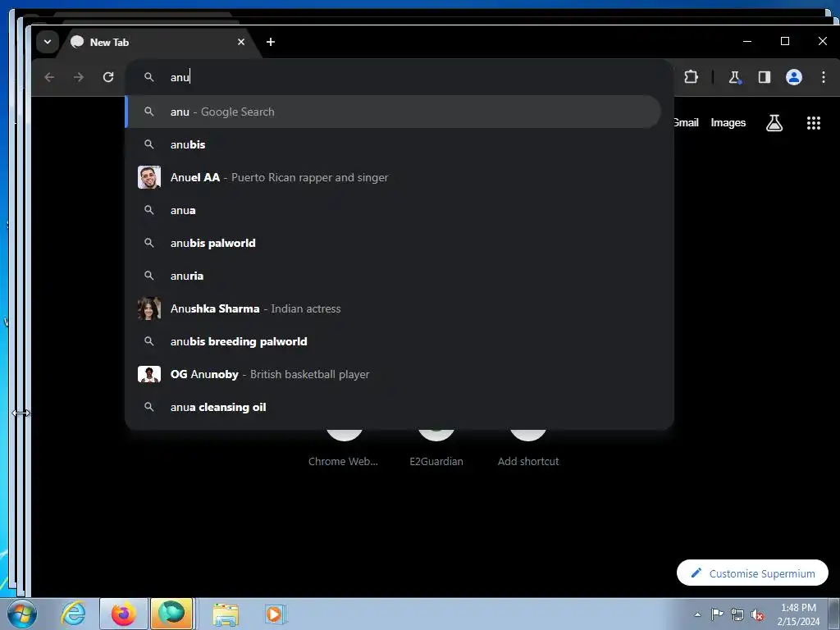Viewport: 840px width, 630px height.
Task: Go forward with the forward arrow
Action: click(x=79, y=77)
